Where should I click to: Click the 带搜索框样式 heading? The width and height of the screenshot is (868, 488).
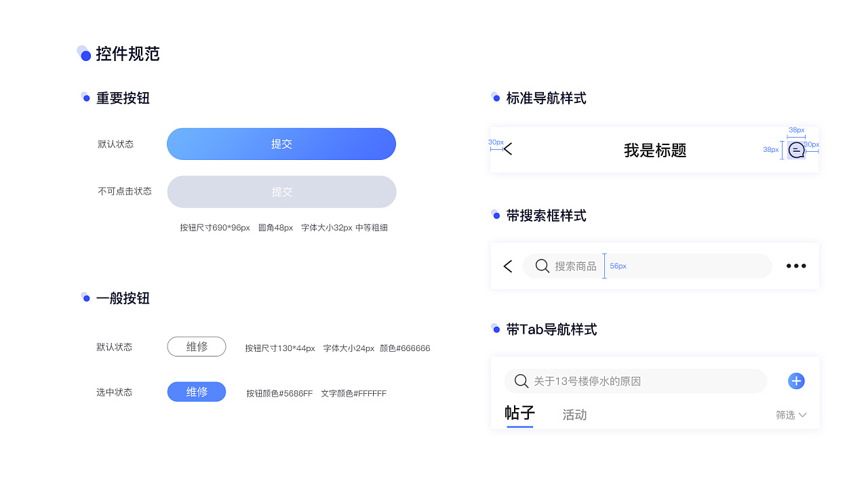[546, 216]
